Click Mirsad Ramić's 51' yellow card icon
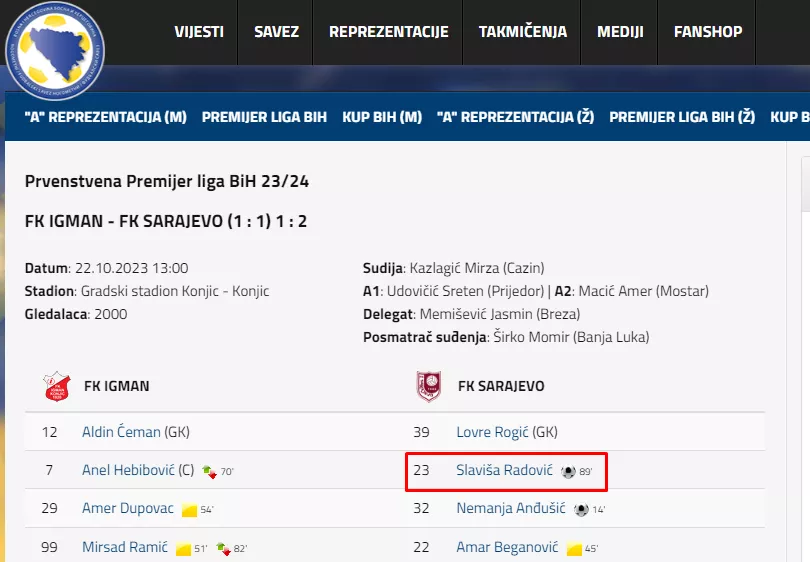The height and width of the screenshot is (562, 810). 183,548
